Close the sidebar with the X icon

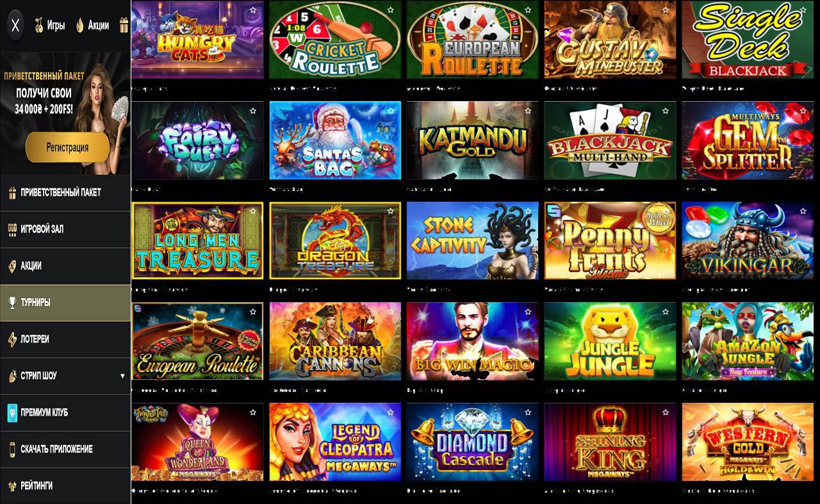point(16,26)
